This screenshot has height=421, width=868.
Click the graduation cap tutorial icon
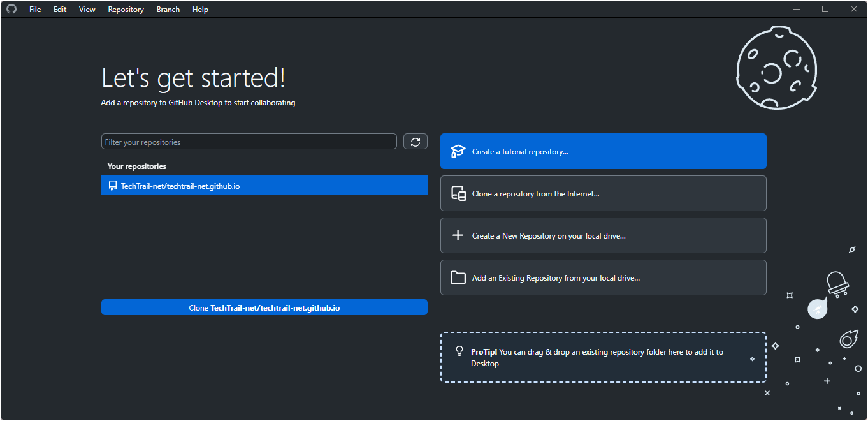tap(458, 151)
